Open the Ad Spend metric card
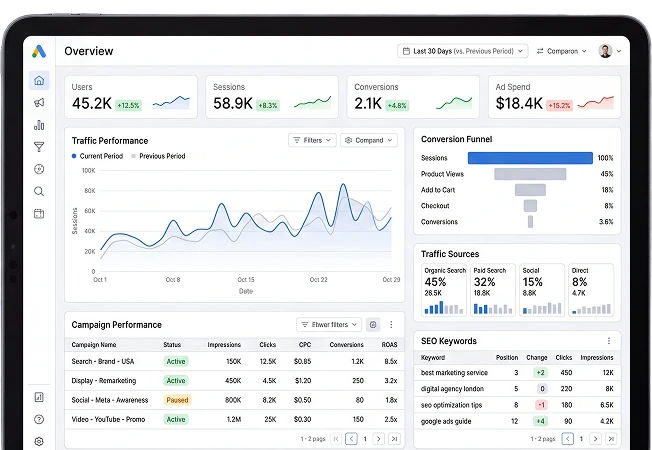Viewport: 652px width, 450px height. [554, 97]
